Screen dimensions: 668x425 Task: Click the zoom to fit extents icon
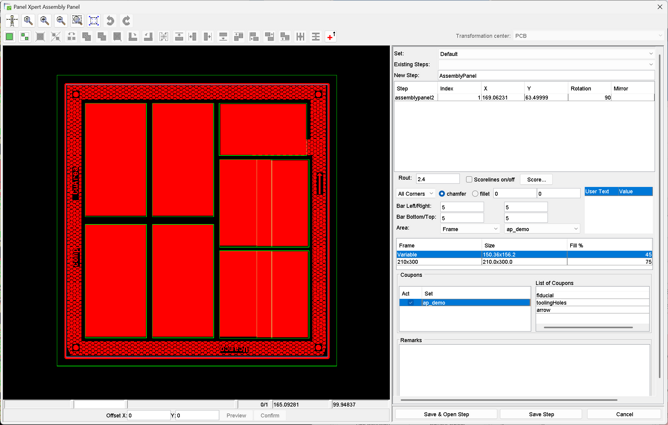94,20
